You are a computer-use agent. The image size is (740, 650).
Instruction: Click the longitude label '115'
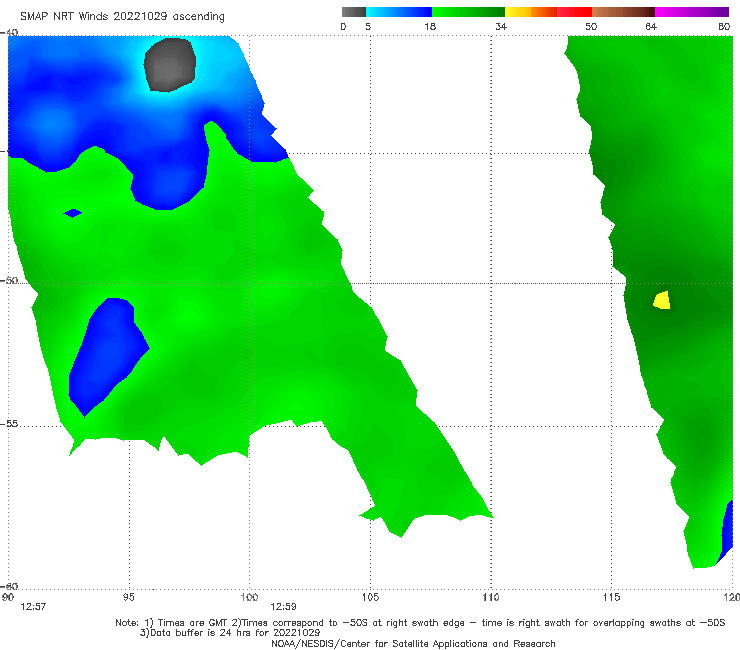point(612,597)
